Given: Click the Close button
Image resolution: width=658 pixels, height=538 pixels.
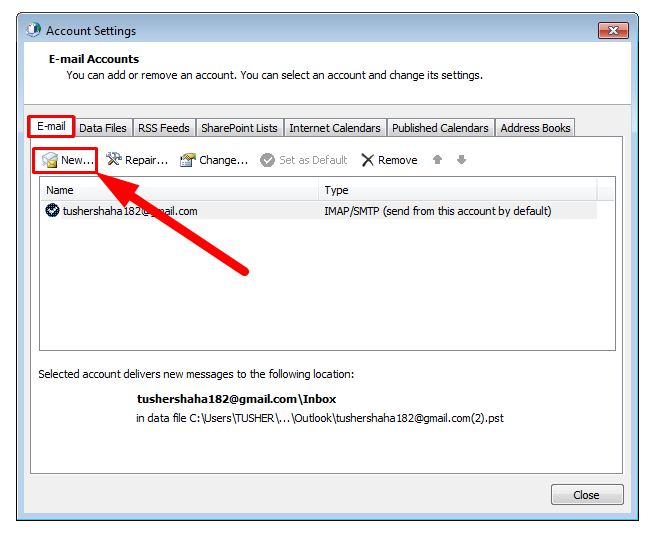Looking at the screenshot, I should [587, 495].
